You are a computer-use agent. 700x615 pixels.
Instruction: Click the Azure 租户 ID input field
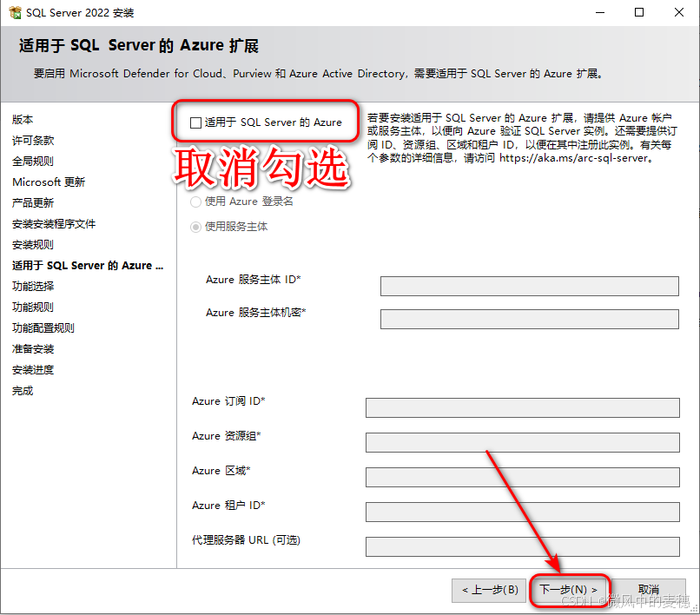point(522,512)
